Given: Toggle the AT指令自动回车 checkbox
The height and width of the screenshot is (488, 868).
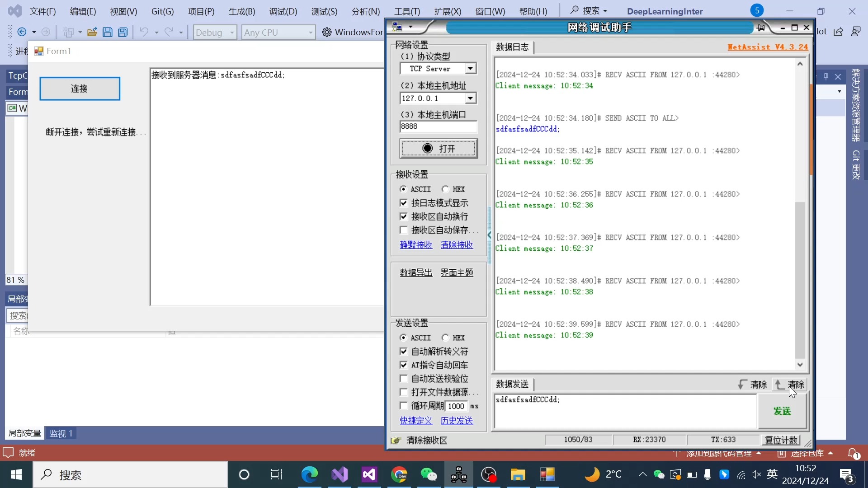Looking at the screenshot, I should [x=404, y=365].
